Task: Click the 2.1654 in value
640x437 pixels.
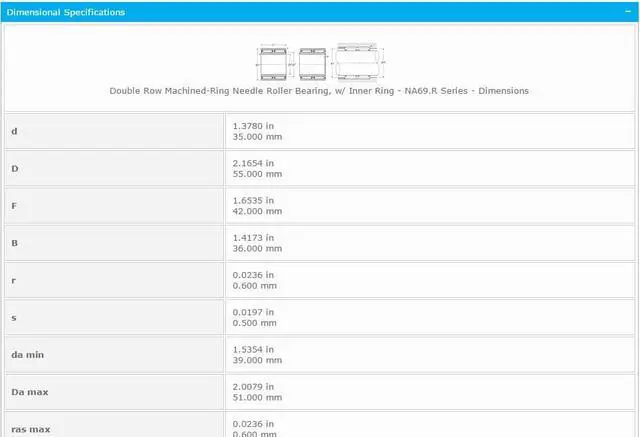Action: point(253,162)
